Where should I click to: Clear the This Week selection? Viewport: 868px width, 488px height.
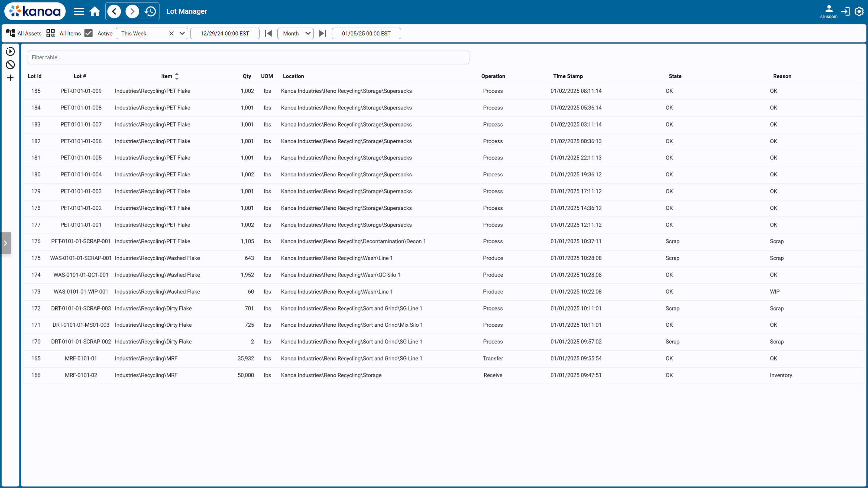171,33
